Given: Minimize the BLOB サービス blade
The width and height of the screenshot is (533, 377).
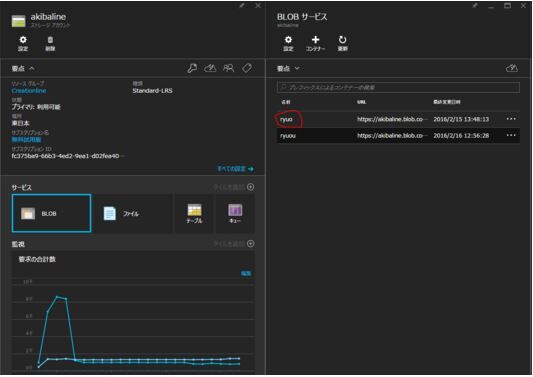Looking at the screenshot, I should (x=491, y=6).
